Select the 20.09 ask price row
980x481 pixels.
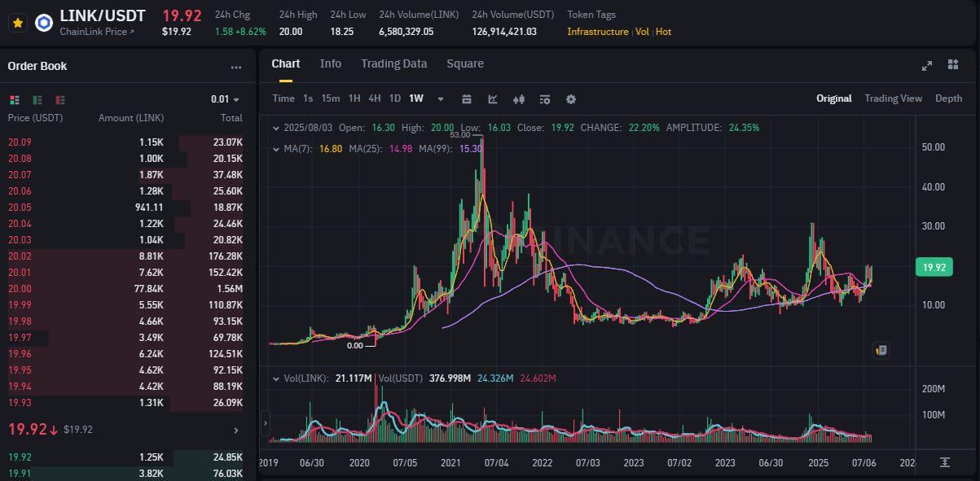click(x=125, y=142)
